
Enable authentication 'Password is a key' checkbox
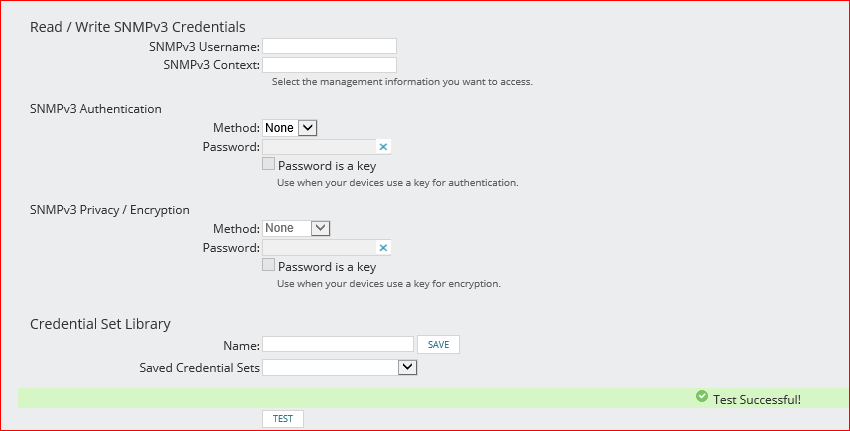(x=268, y=165)
